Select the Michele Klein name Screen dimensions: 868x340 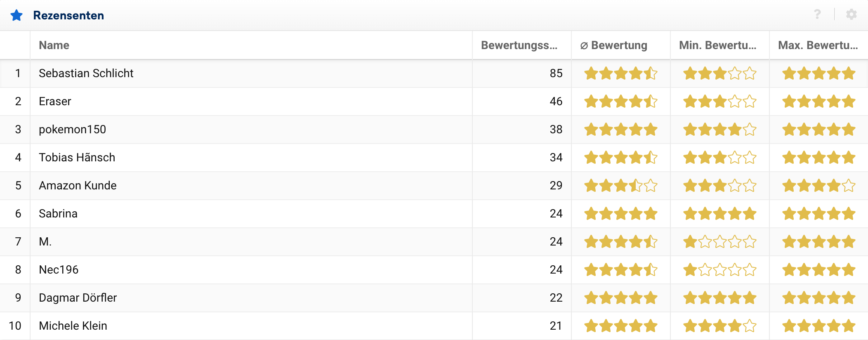tap(73, 326)
